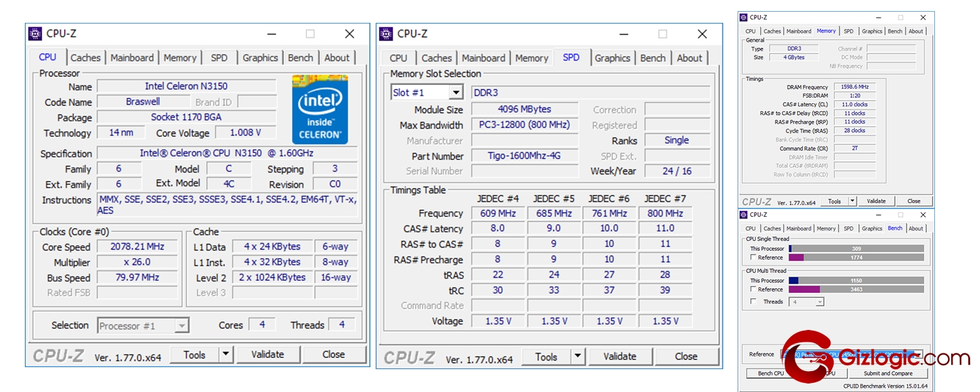Open Graphics tab in the Bench window
980x392 pixels.
872,229
